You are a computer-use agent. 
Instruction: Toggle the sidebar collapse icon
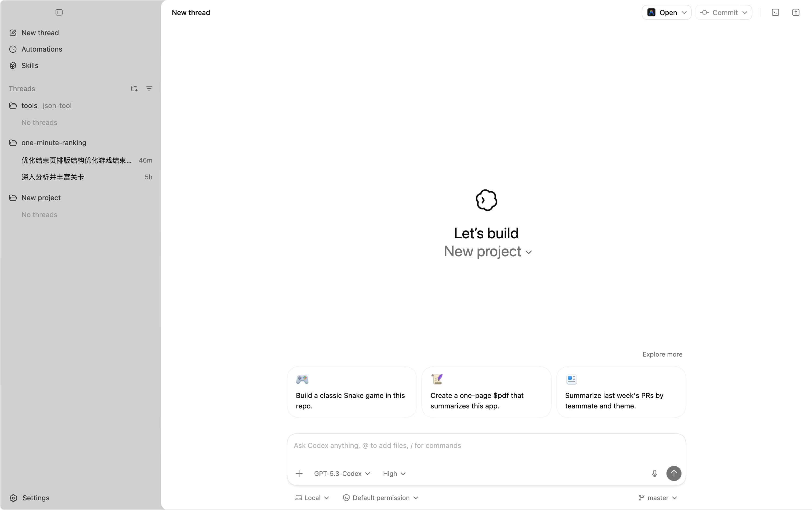59,12
